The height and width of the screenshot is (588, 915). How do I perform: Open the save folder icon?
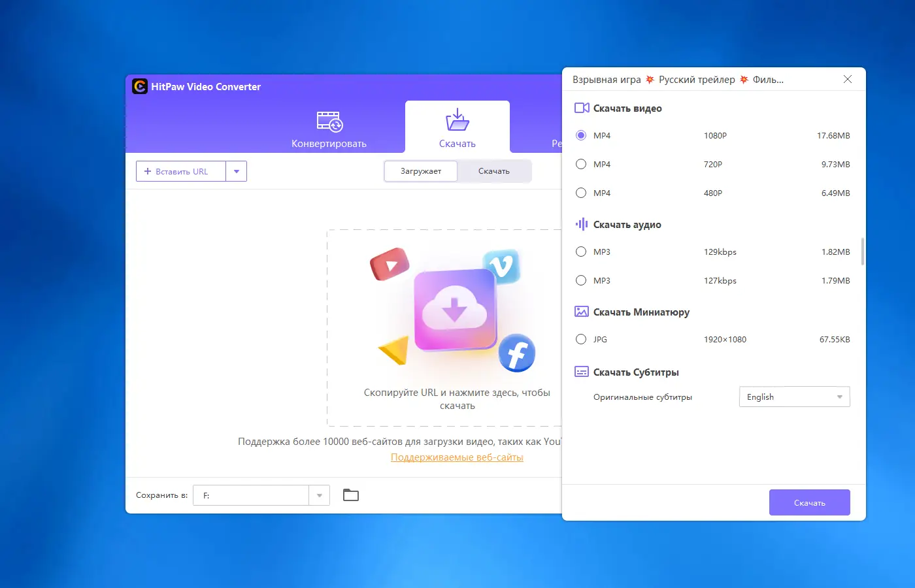point(351,495)
